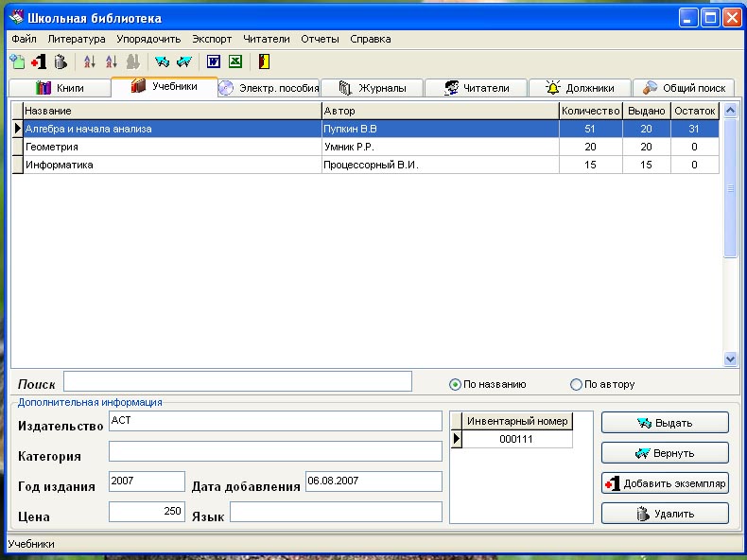
Task: Click the return book arrow icon in toolbar
Action: coord(184,61)
